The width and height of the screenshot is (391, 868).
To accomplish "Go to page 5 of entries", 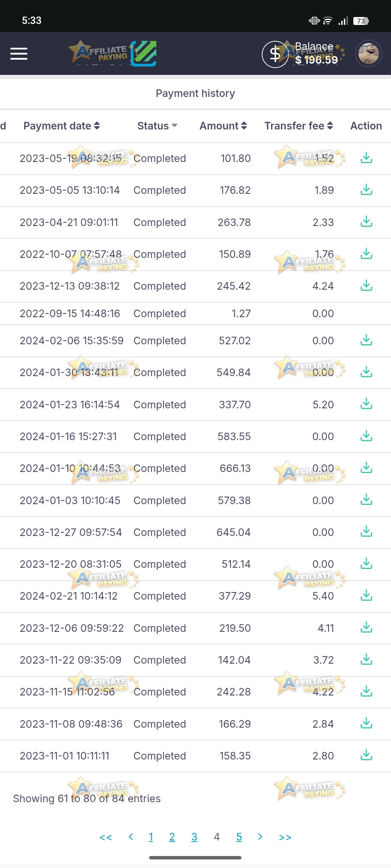I will tap(239, 837).
